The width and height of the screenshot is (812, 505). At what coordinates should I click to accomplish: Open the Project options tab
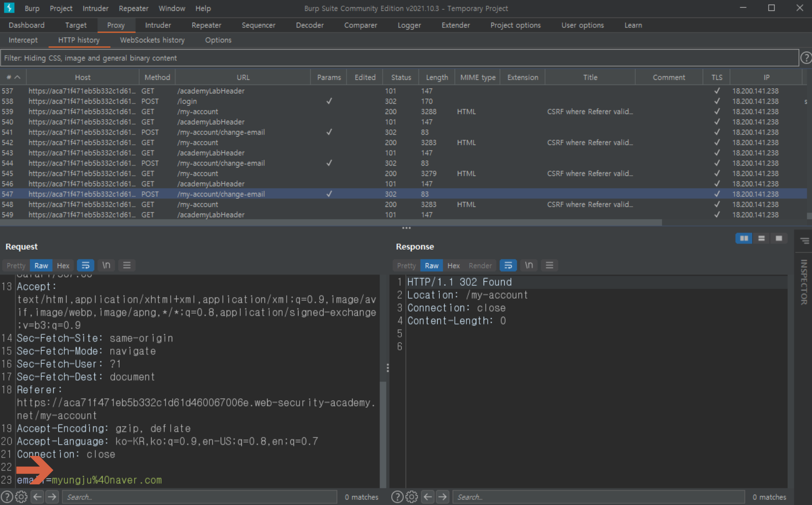[516, 25]
